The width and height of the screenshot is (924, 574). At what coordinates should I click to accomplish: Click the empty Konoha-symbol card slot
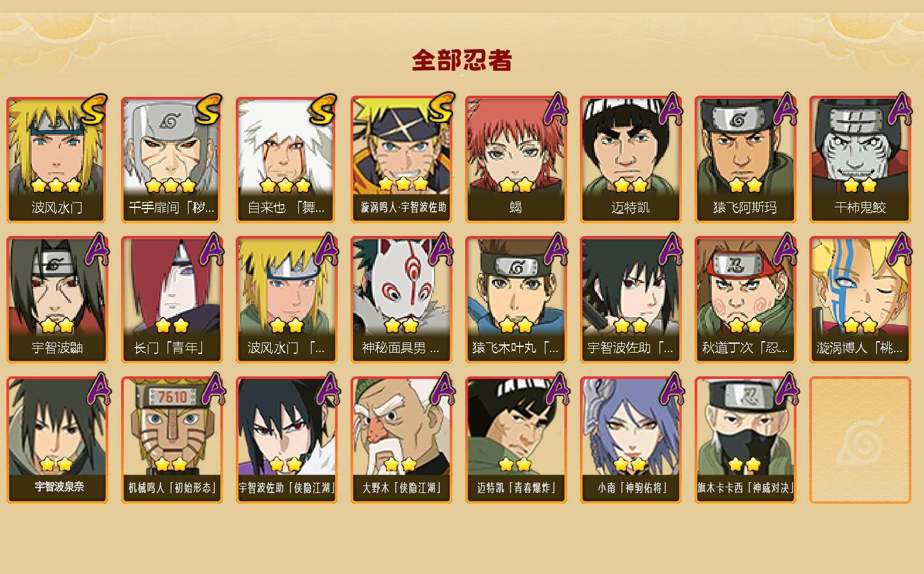860,440
